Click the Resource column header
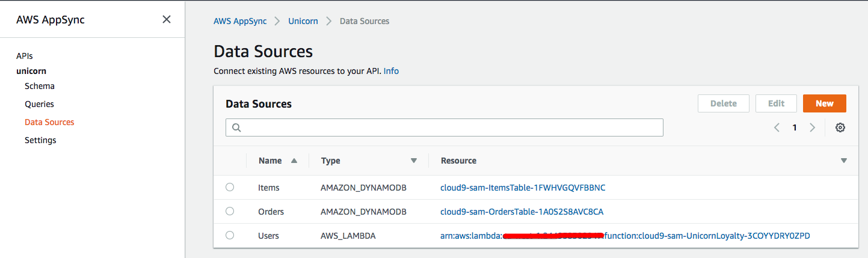Screen dimensions: 868x258 458,161
